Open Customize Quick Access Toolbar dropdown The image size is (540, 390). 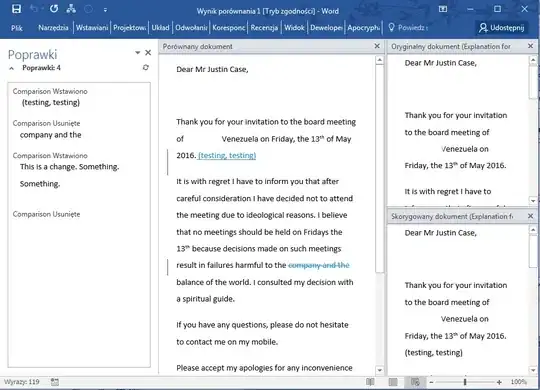point(105,10)
